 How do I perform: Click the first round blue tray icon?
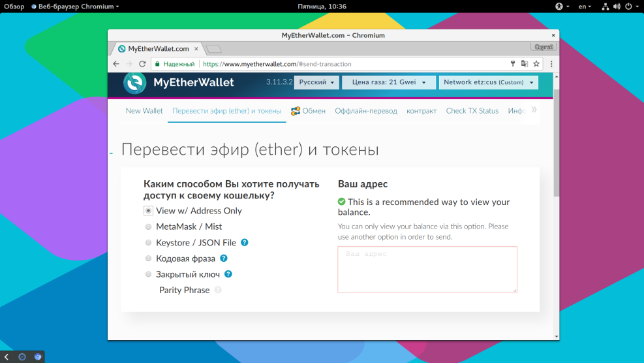pyautogui.click(x=22, y=357)
